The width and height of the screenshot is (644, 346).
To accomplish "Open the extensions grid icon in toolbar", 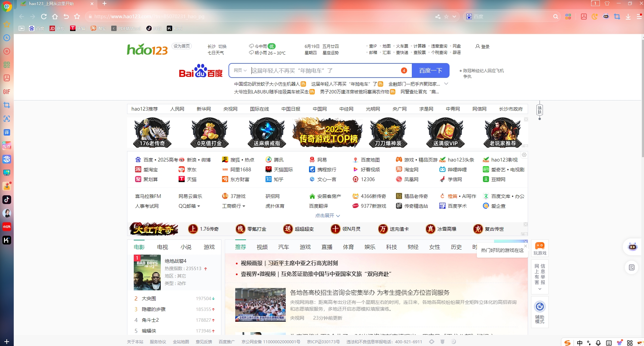I will click(568, 17).
